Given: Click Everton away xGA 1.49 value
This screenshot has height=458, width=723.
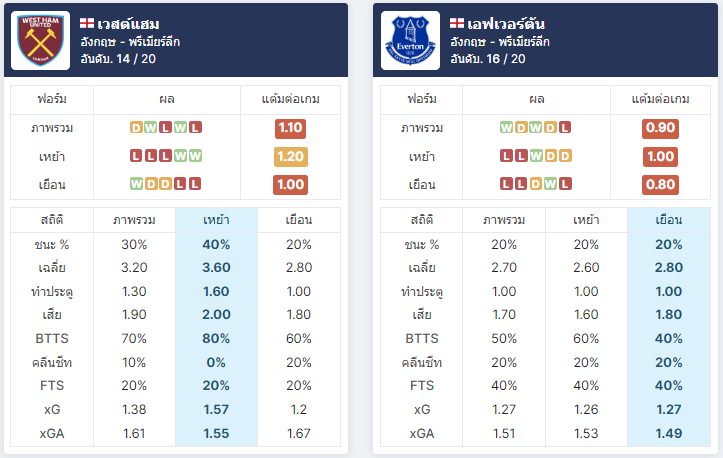Looking at the screenshot, I should (669, 434).
